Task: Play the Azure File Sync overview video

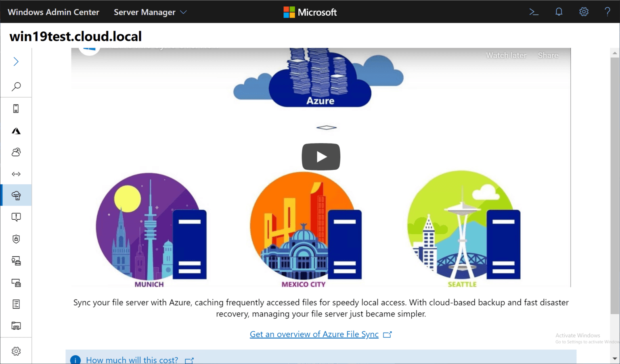Action: [321, 157]
